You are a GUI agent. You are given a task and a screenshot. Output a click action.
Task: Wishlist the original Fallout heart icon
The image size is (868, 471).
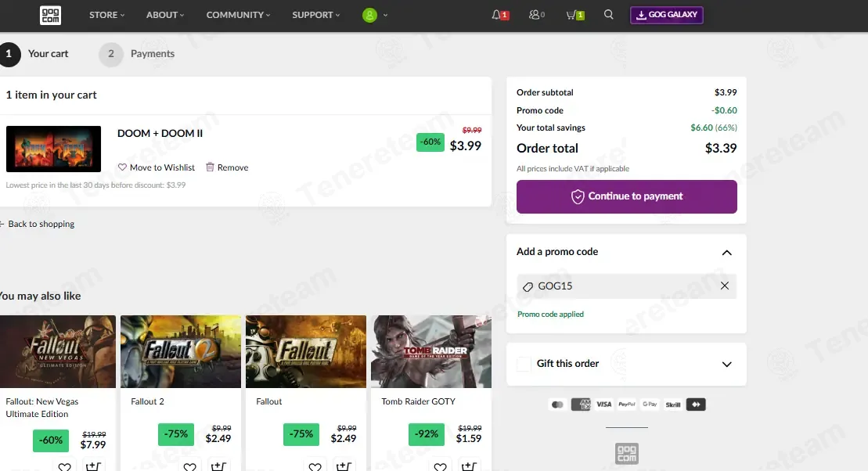tap(315, 466)
